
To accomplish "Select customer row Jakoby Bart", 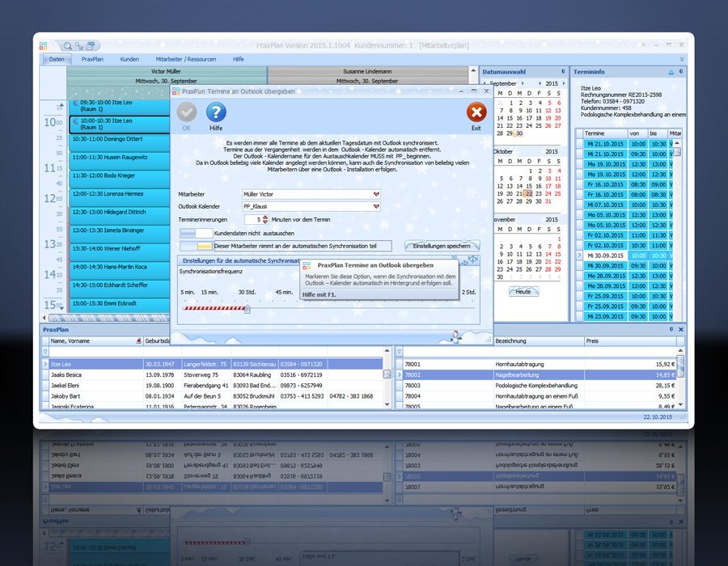I will tap(214, 396).
